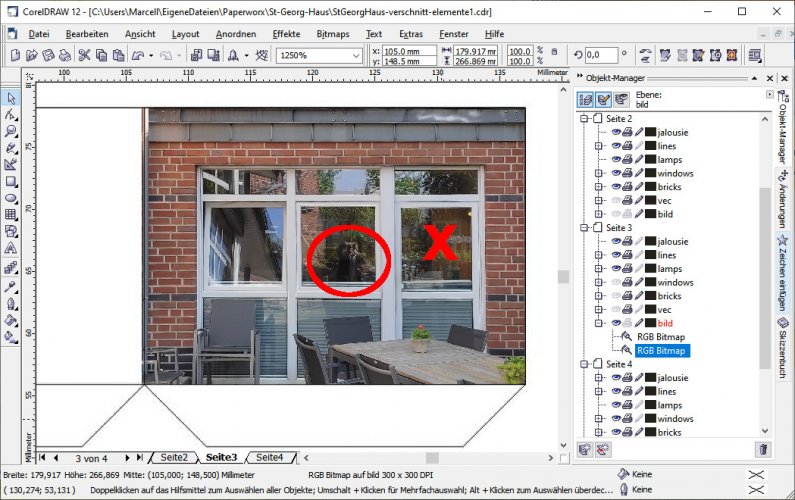Toggle visibility of Seite 4 lines layer
Viewport: 795px width, 500px height.
616,391
